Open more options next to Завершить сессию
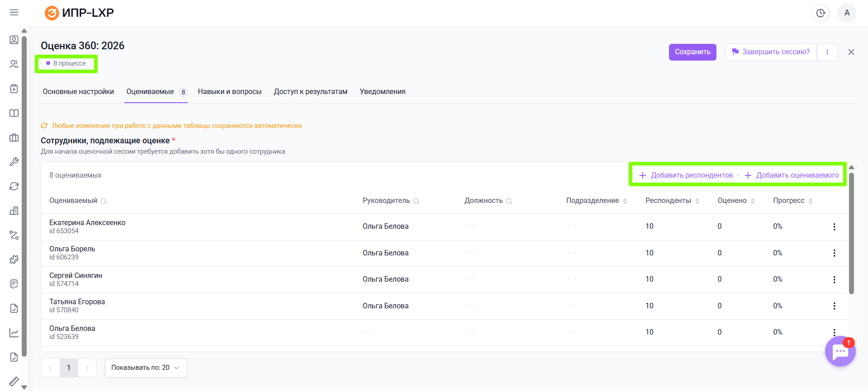868x391 pixels. (827, 52)
